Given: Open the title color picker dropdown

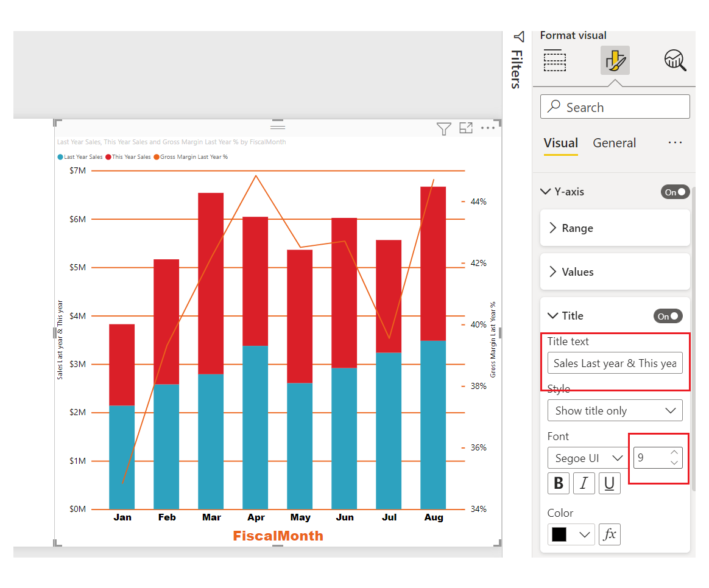Looking at the screenshot, I should pos(571,534).
